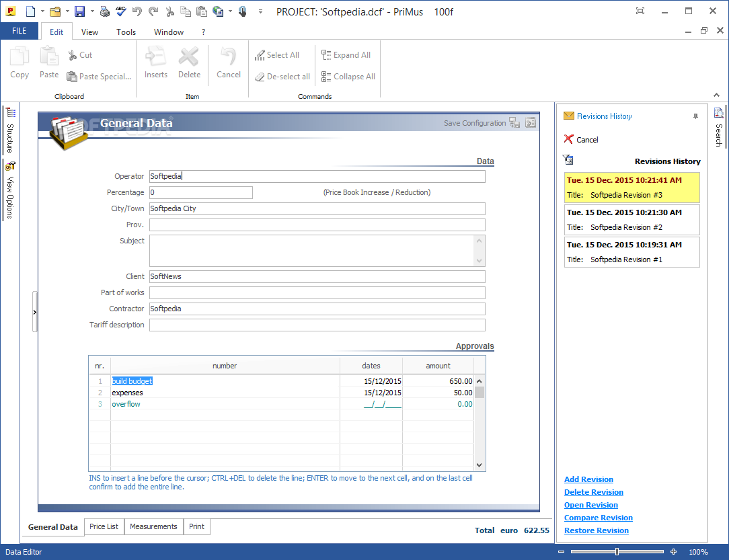The height and width of the screenshot is (560, 729).
Task: Open Paste Special from the ribbon
Action: 99,76
